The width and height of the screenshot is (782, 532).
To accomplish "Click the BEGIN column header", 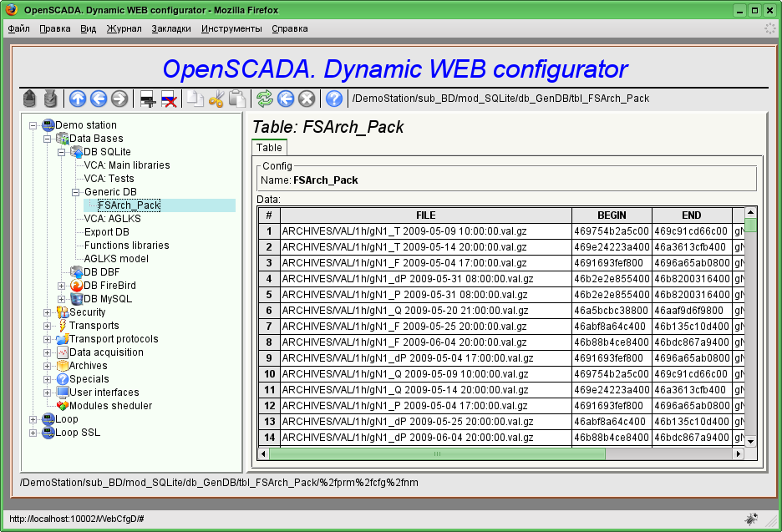I will (x=612, y=215).
